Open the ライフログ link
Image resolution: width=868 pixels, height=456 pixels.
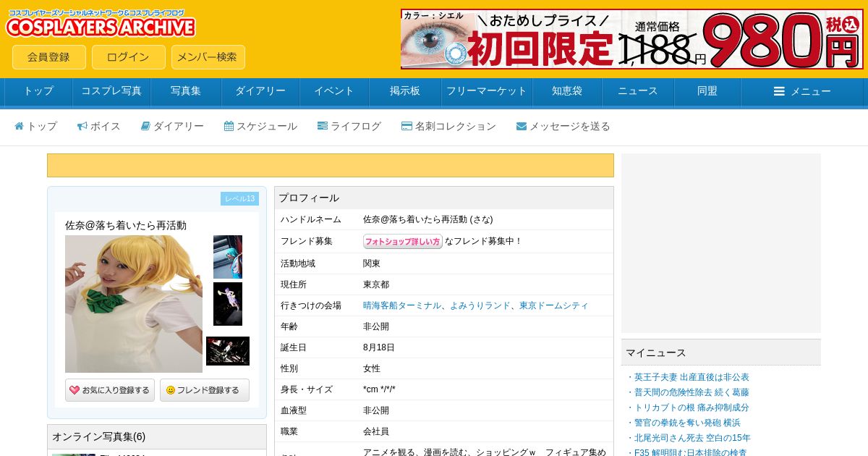(x=349, y=126)
